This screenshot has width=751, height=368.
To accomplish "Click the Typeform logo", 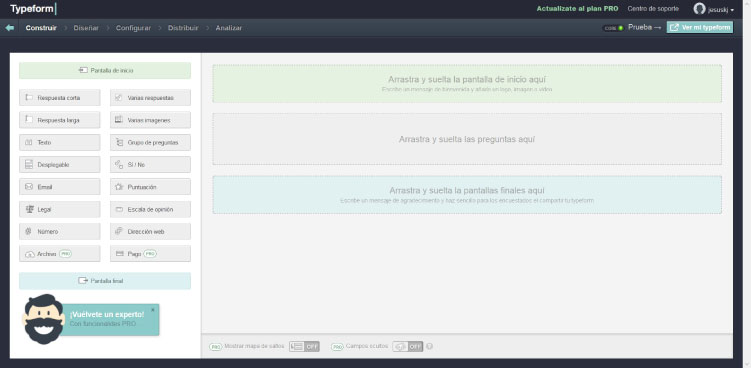I will [x=33, y=9].
